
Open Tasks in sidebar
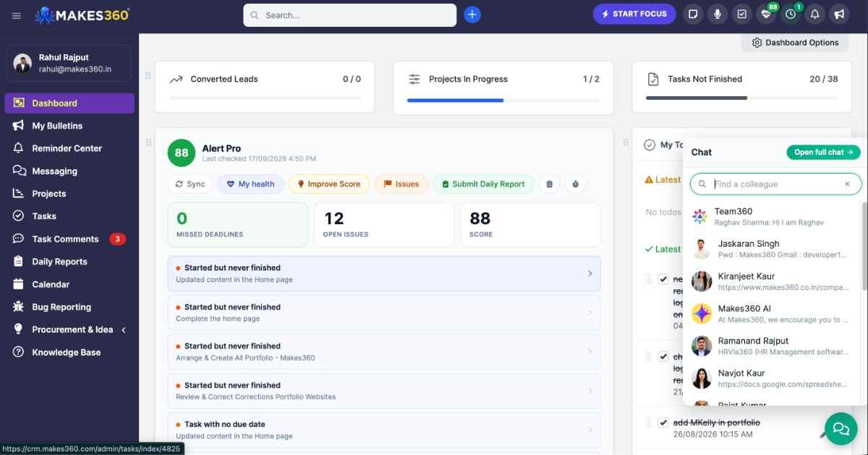click(x=69, y=216)
